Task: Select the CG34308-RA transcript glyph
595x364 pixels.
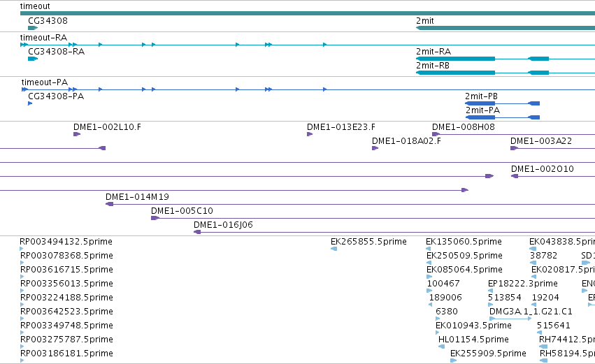Action: pyautogui.click(x=33, y=59)
